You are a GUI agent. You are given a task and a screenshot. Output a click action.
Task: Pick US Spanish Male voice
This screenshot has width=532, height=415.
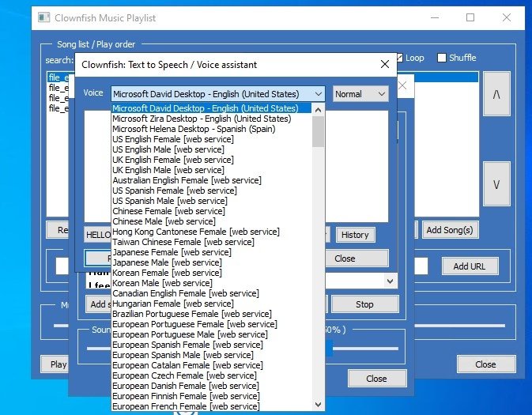click(211, 201)
